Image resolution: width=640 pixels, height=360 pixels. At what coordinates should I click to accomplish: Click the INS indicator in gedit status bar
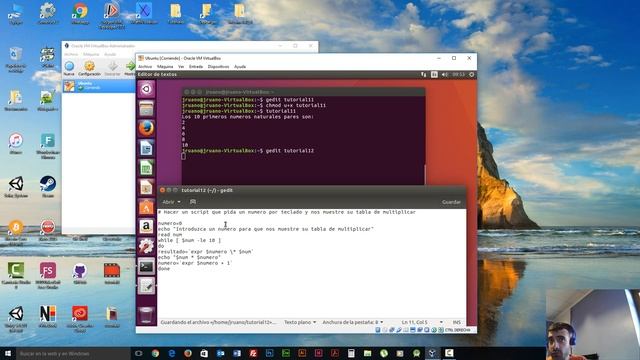pos(456,322)
